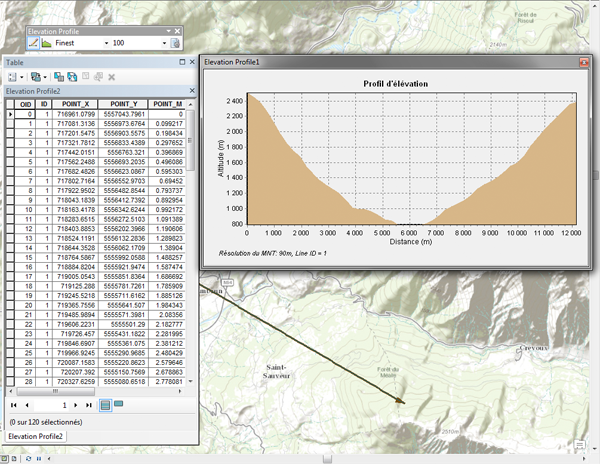
Task: Select the Elevation Profile2 tab
Action: tap(36, 437)
